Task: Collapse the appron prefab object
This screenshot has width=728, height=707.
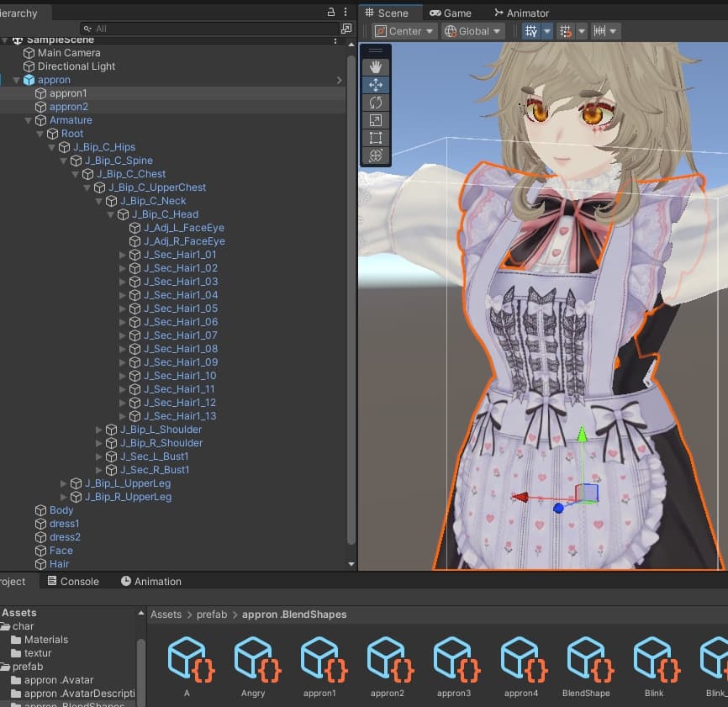Action: point(17,81)
